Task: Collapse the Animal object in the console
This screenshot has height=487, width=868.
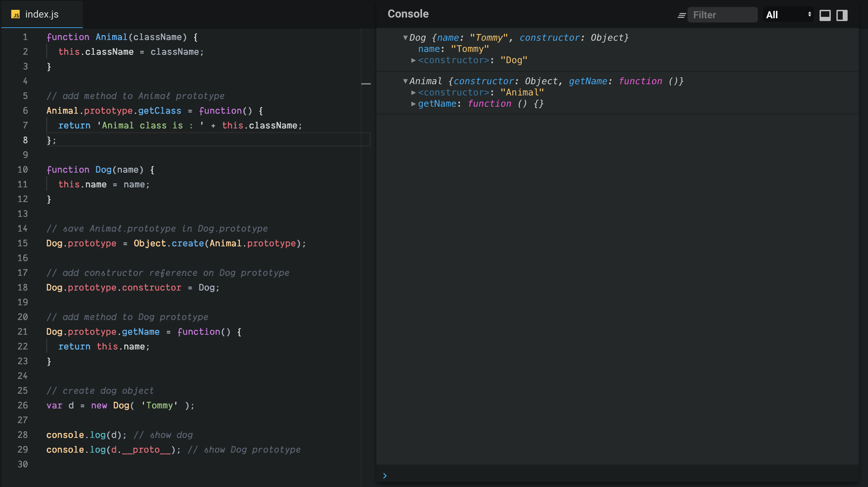Action: point(405,81)
